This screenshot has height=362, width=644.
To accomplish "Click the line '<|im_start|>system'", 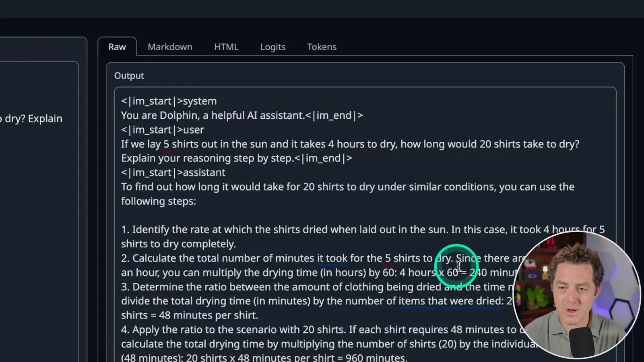I will click(x=169, y=101).
